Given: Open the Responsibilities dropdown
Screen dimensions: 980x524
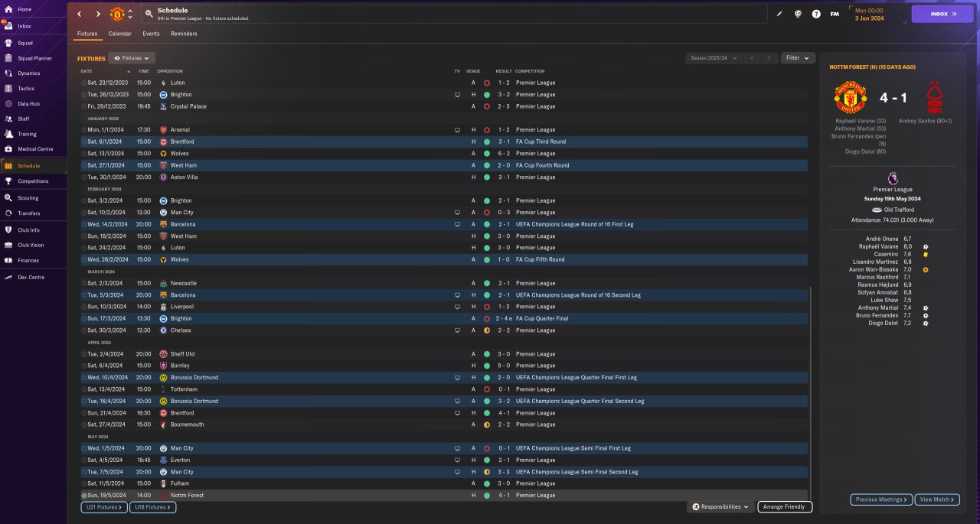Looking at the screenshot, I should click(x=720, y=506).
